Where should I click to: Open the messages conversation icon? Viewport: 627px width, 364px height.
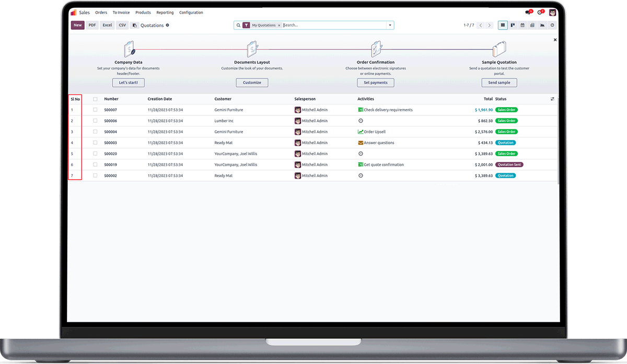pos(528,13)
